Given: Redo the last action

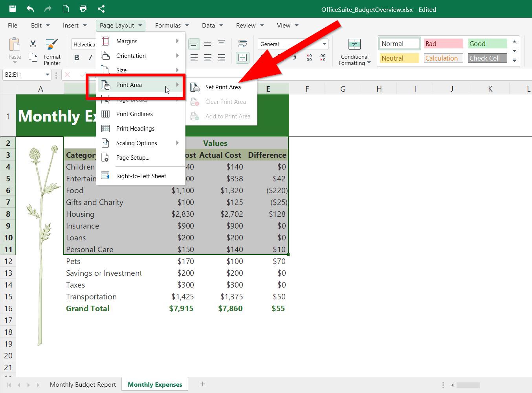Looking at the screenshot, I should coord(47,9).
